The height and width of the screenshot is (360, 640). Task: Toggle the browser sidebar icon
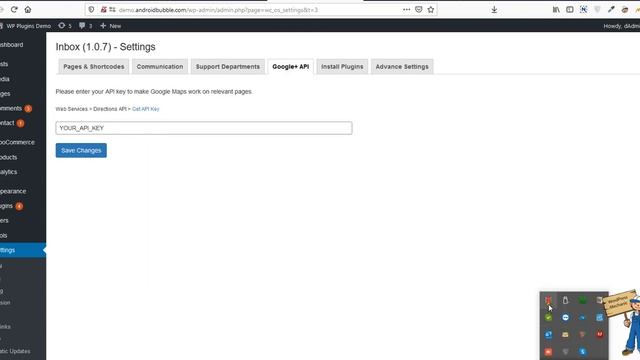click(570, 9)
